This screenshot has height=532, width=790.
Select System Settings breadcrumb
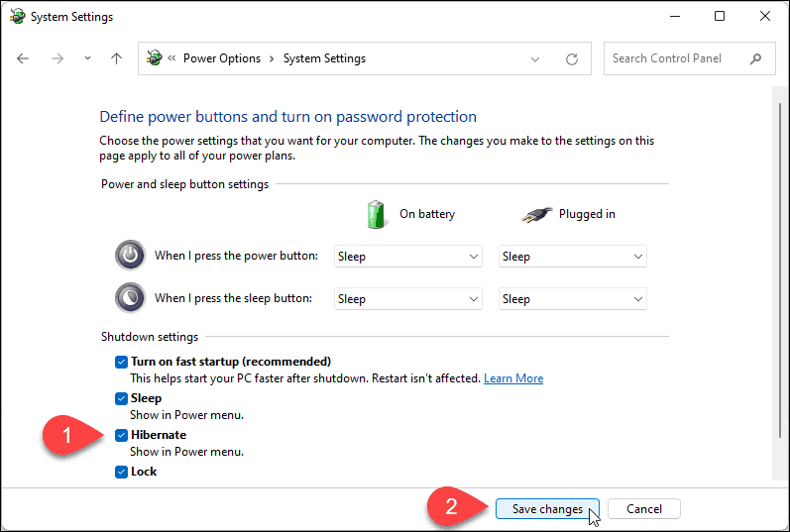click(324, 58)
